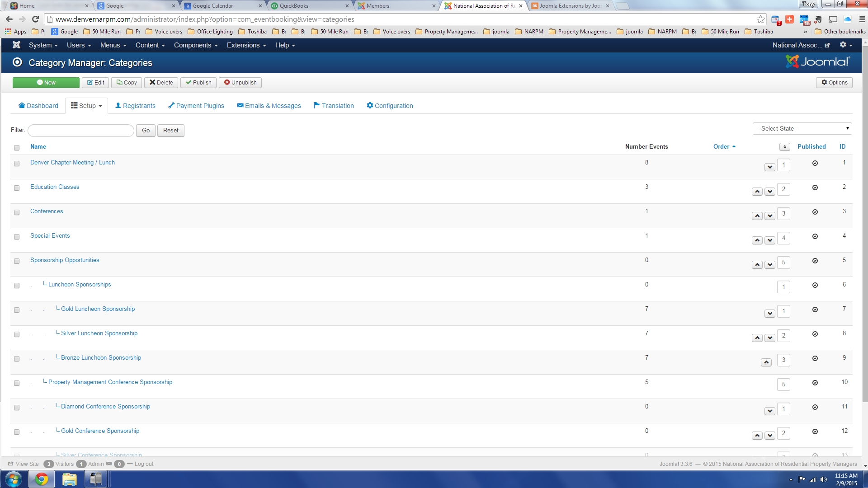The height and width of the screenshot is (488, 868).
Task: Open the Extensions menu
Action: 246,45
